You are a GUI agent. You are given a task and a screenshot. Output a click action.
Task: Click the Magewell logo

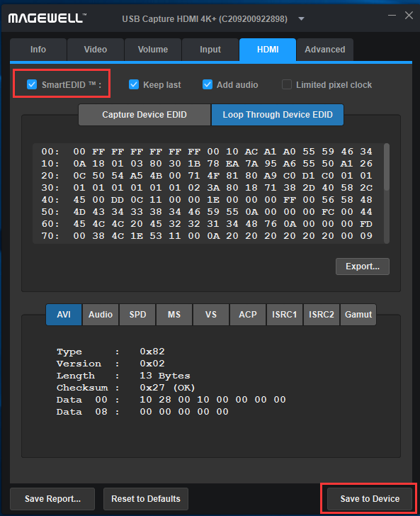pos(47,18)
